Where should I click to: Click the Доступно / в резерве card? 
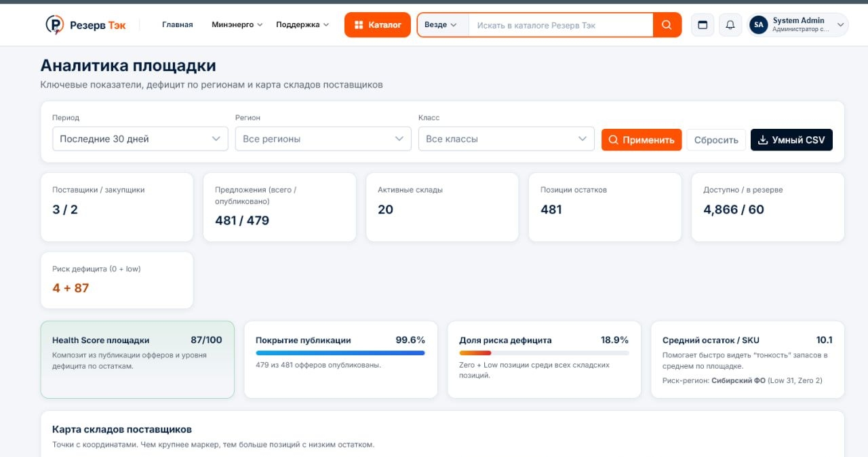(x=768, y=207)
